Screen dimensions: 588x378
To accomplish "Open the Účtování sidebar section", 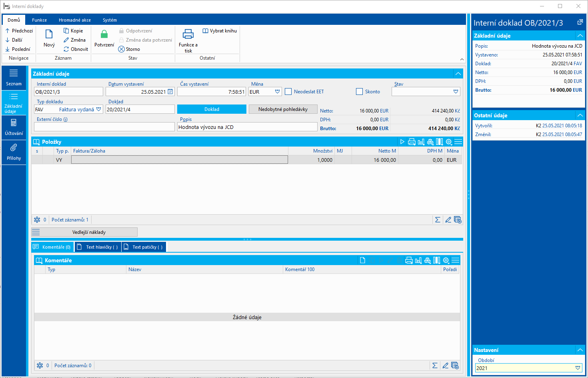I will (14, 127).
